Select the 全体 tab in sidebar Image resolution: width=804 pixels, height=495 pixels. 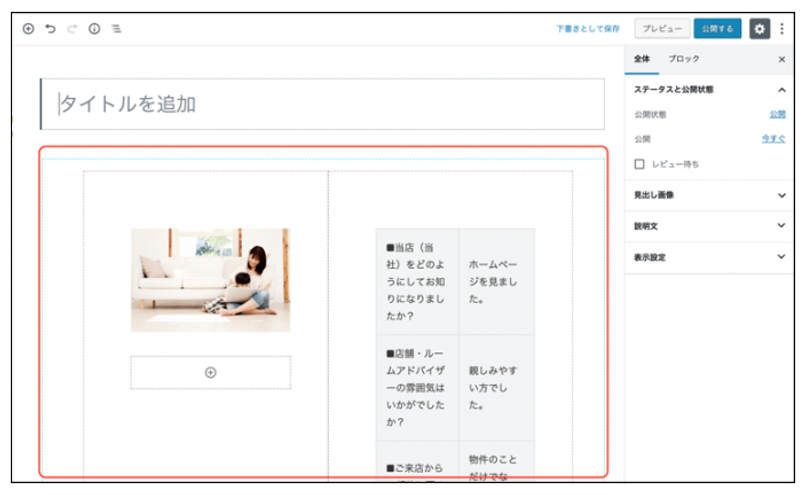(x=642, y=60)
